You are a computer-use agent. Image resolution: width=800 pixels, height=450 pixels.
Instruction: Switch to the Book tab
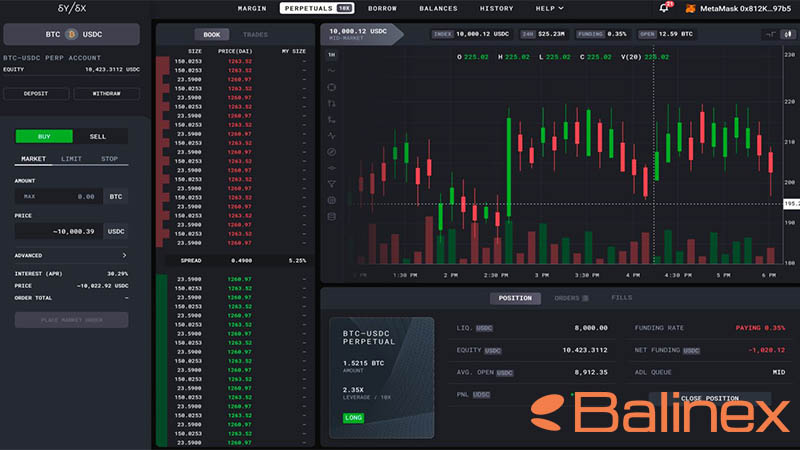pos(212,35)
